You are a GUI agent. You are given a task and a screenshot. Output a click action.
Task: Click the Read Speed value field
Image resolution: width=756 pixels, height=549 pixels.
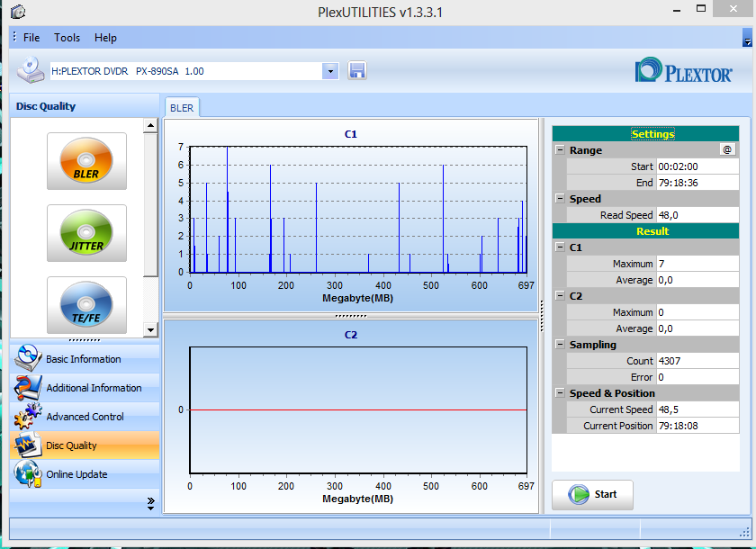697,215
